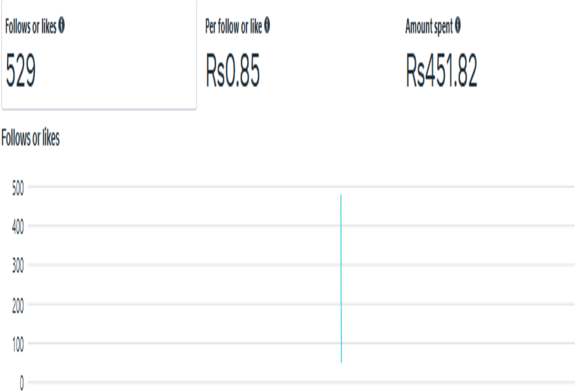Click the Follows or likes chart heading
The width and height of the screenshot is (588, 392).
[x=30, y=137]
